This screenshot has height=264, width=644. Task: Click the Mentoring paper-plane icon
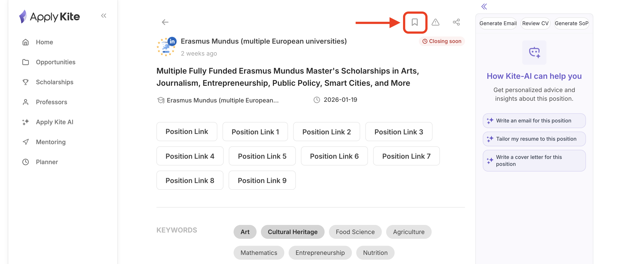point(26,142)
